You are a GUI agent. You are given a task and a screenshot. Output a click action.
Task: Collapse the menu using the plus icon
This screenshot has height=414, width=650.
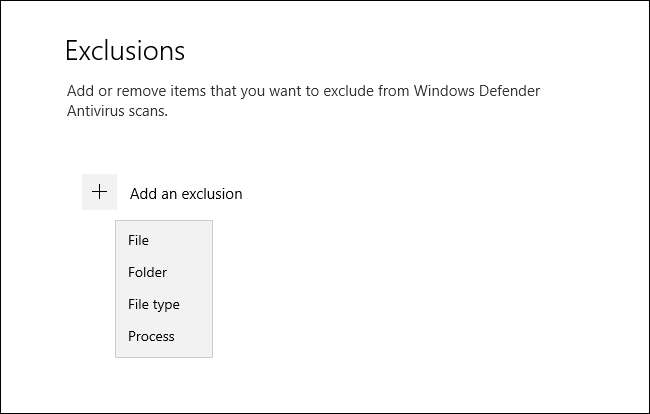pyautogui.click(x=99, y=192)
